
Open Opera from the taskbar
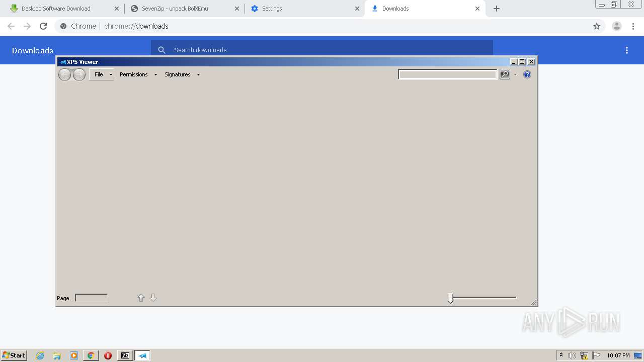pos(108,355)
